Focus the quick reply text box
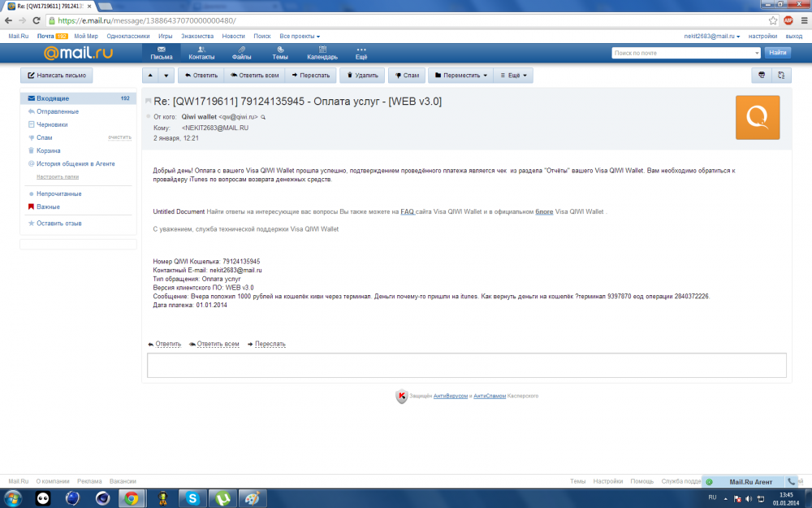The image size is (812, 508). tap(467, 366)
